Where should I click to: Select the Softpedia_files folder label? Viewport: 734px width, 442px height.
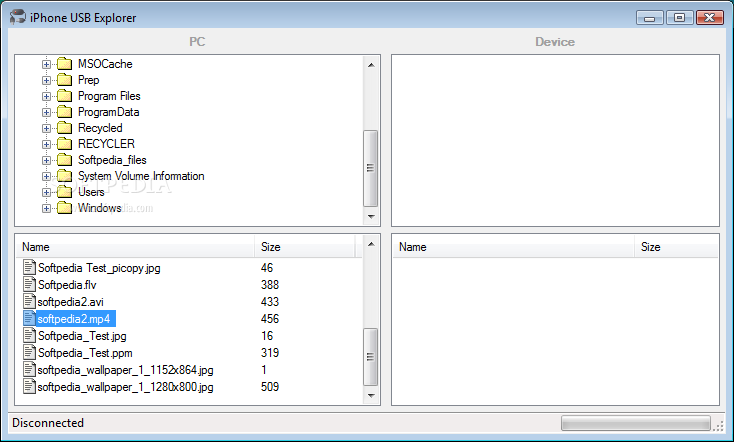click(112, 160)
